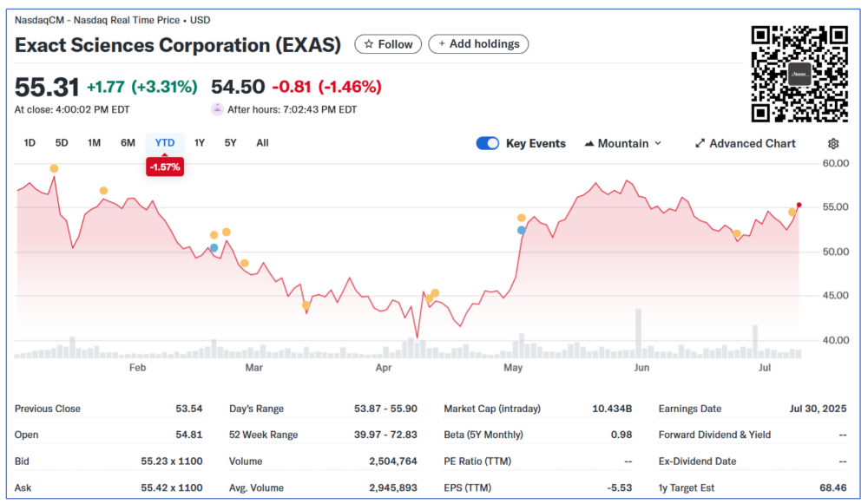This screenshot has width=868, height=504.
Task: Click the QR code image
Action: (799, 74)
